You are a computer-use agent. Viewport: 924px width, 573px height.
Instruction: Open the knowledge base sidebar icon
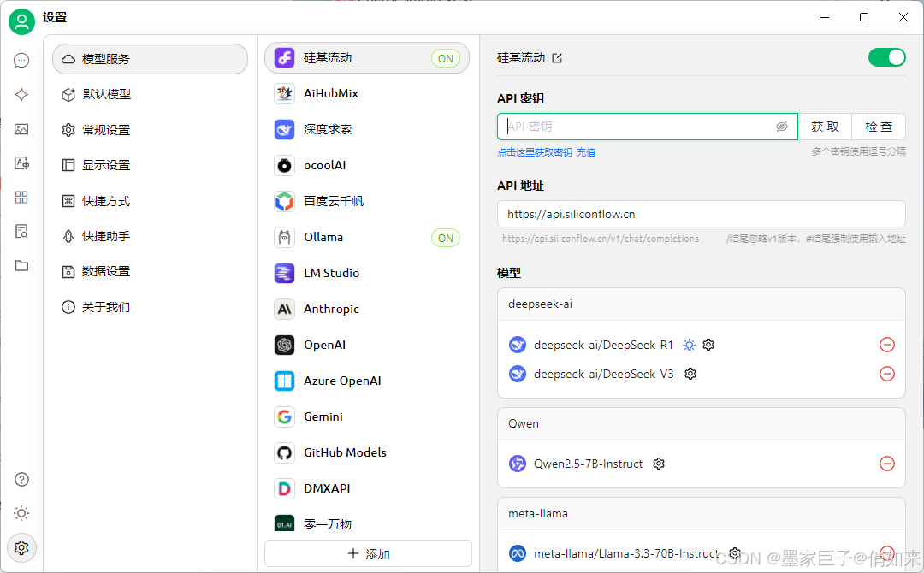pos(21,232)
